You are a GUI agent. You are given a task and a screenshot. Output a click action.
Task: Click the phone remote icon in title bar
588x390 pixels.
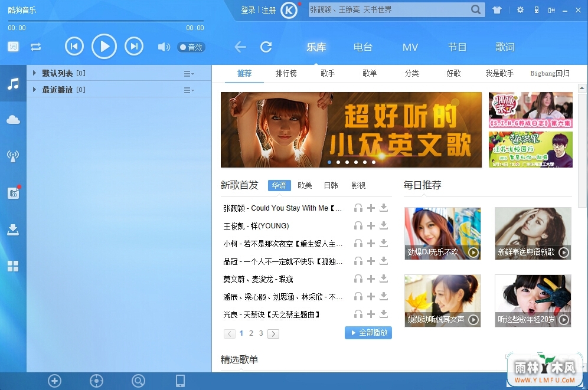(x=537, y=10)
